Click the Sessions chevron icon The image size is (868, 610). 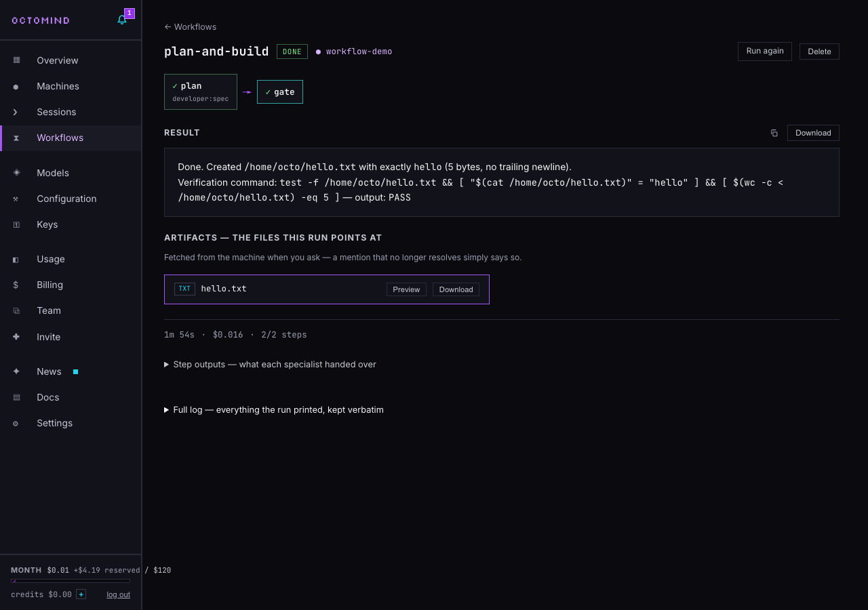click(16, 112)
